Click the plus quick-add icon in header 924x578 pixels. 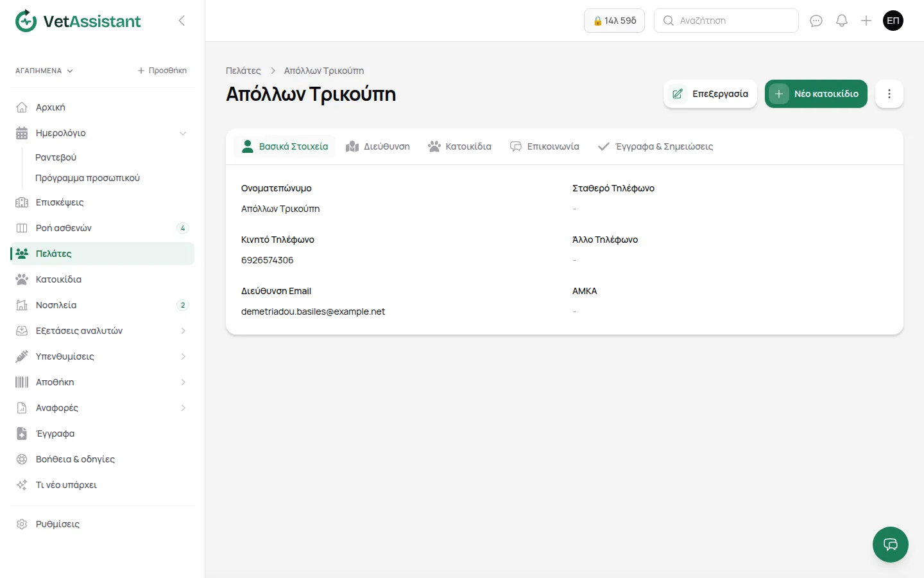pyautogui.click(x=866, y=21)
